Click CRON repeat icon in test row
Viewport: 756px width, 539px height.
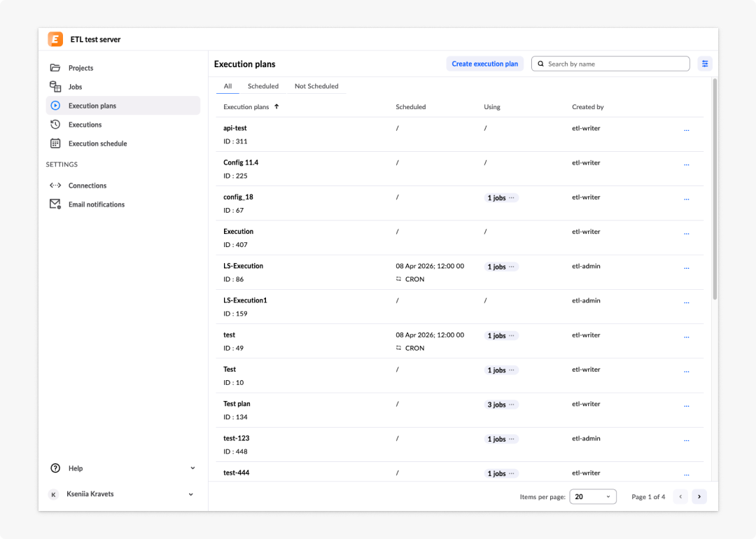399,348
